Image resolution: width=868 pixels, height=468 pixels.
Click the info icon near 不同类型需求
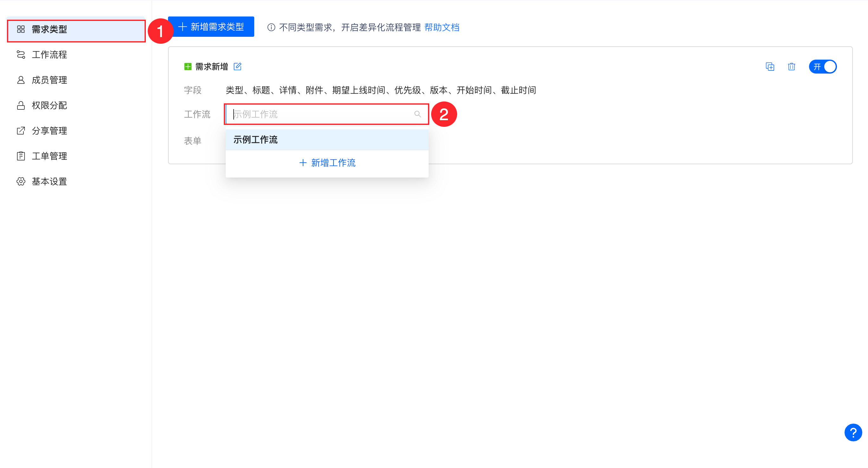coord(271,27)
